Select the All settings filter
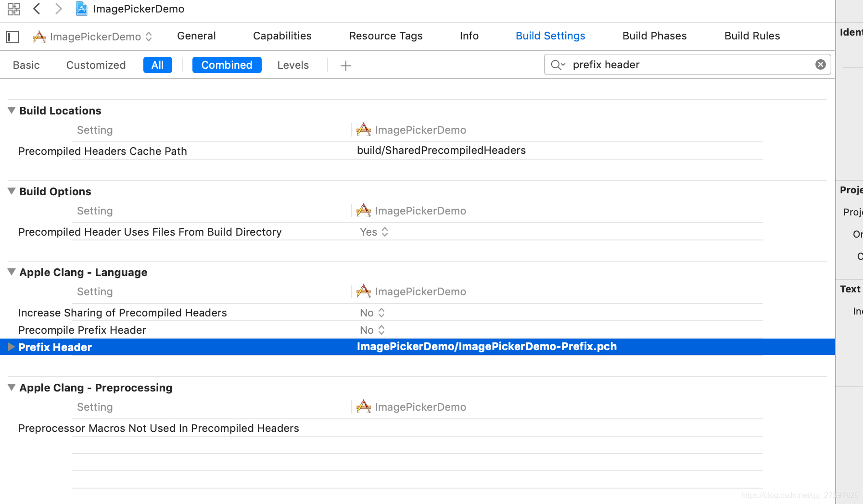 point(158,65)
